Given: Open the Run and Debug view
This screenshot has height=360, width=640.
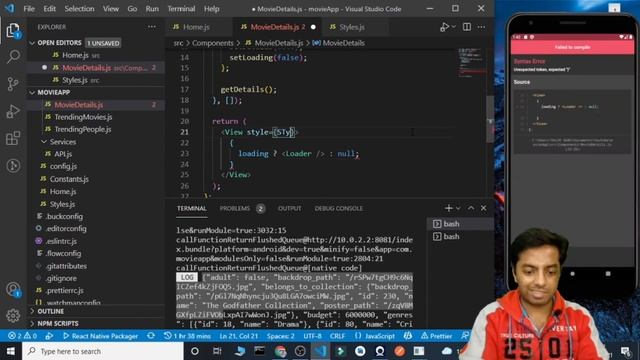Looking at the screenshot, I should tap(13, 111).
